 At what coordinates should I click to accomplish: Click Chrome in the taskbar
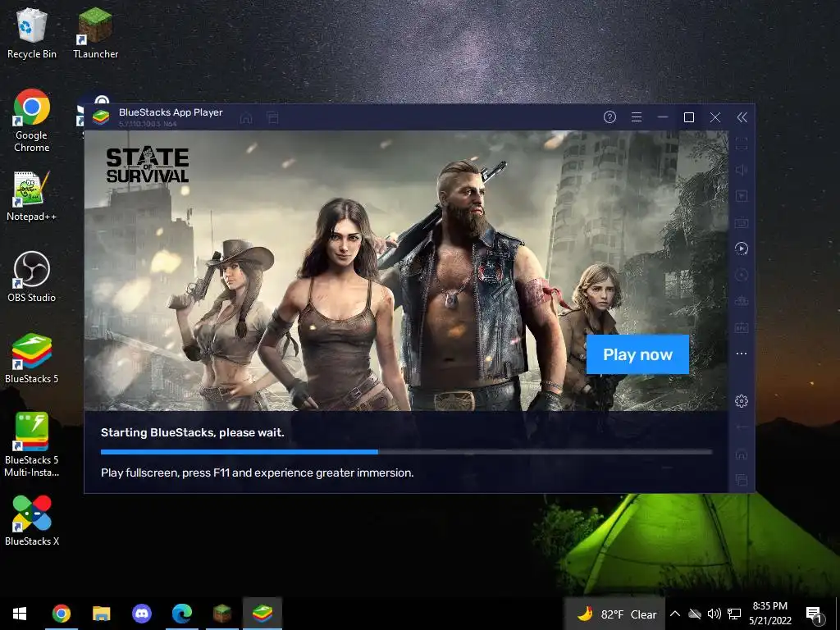(x=61, y=614)
